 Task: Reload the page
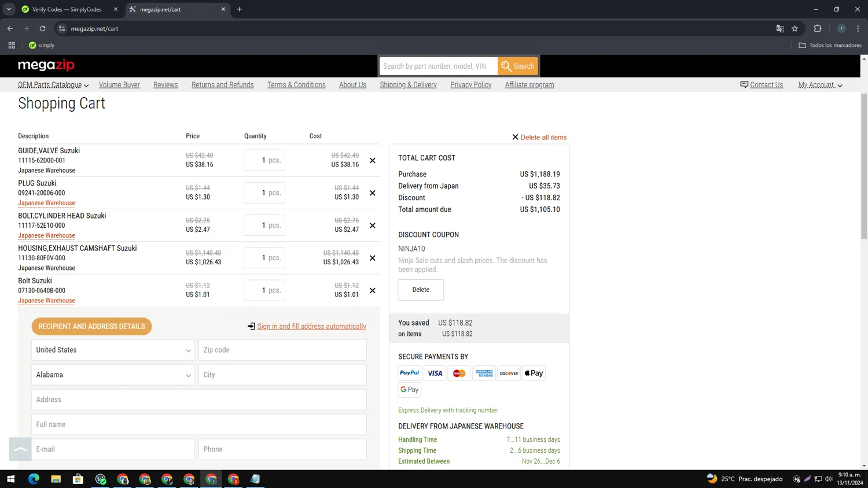tap(42, 28)
